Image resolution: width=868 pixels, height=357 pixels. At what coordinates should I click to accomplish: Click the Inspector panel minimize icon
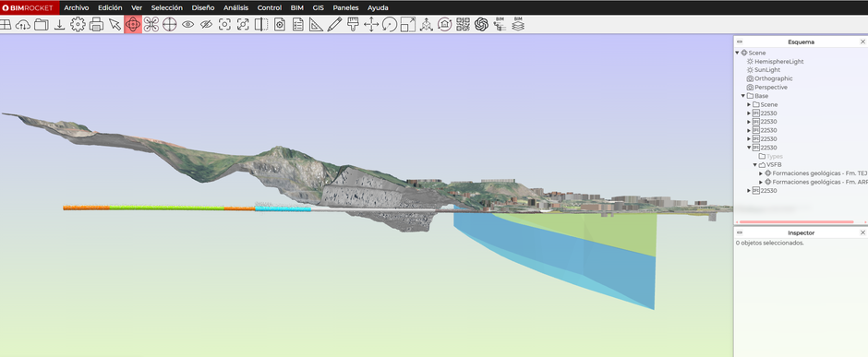(x=740, y=233)
